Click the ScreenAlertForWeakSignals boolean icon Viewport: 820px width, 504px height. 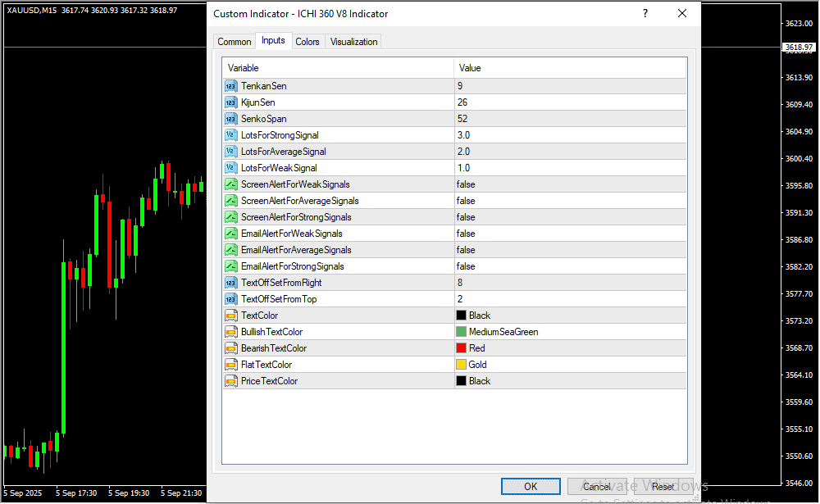point(230,184)
